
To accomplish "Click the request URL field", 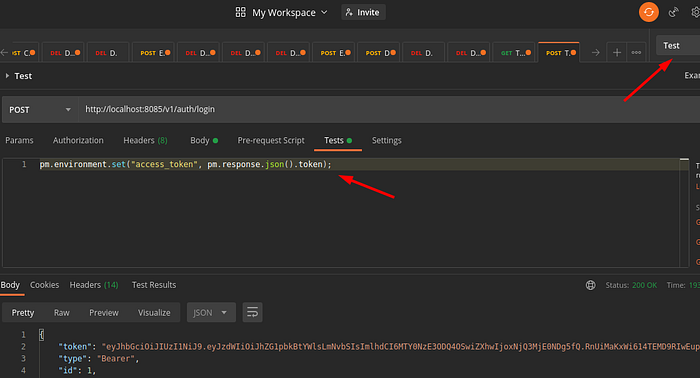I will click(388, 109).
